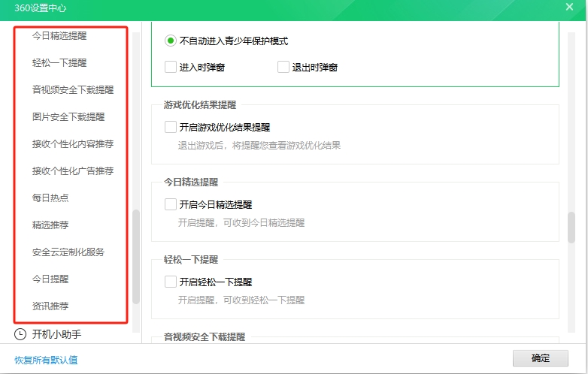The image size is (588, 374).
Task: Open 接收个性化内容推荐 sidebar item
Action: tap(73, 143)
